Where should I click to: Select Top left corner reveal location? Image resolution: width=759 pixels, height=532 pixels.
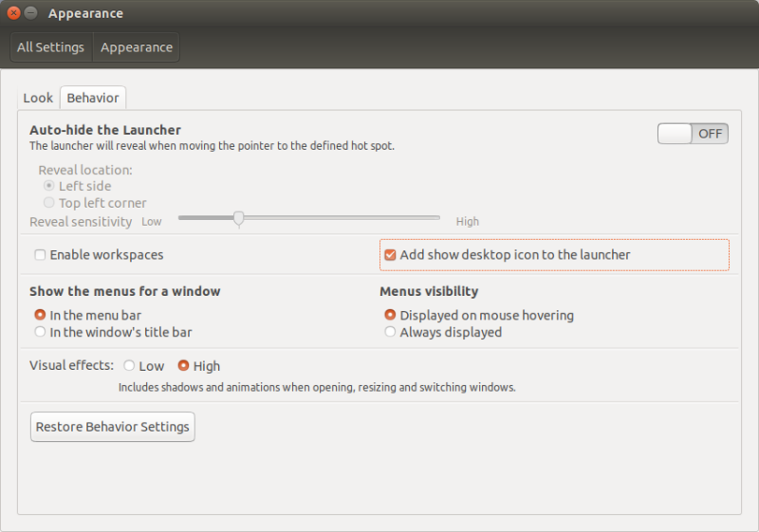tap(49, 203)
